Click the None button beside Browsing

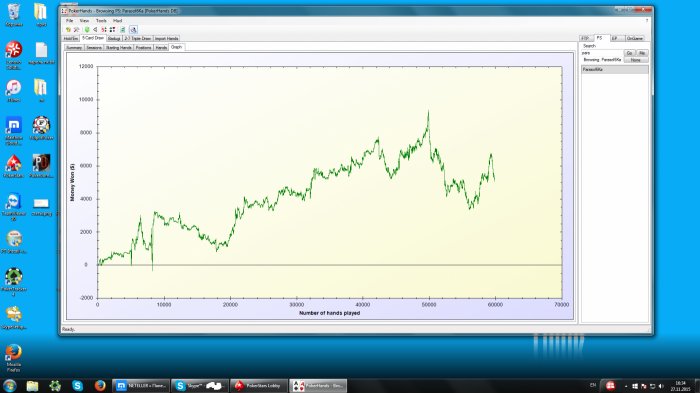[x=636, y=60]
